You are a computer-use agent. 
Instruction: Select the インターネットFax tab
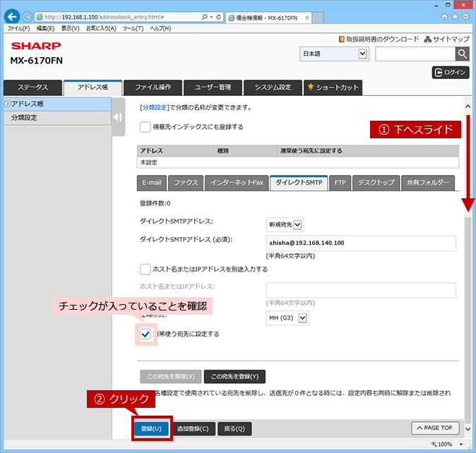[x=237, y=183]
